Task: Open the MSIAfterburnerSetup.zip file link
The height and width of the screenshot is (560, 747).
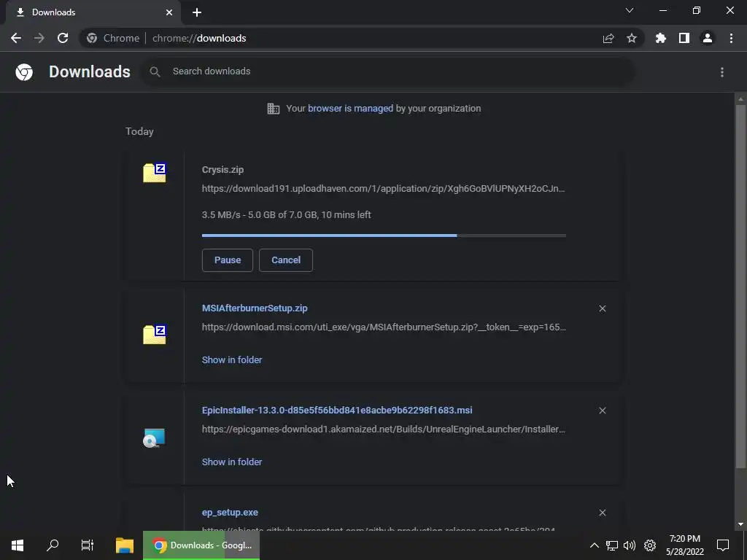Action: click(255, 308)
